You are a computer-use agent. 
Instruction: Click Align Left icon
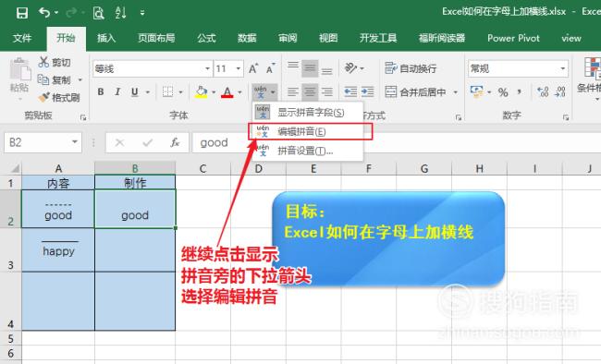pos(293,92)
